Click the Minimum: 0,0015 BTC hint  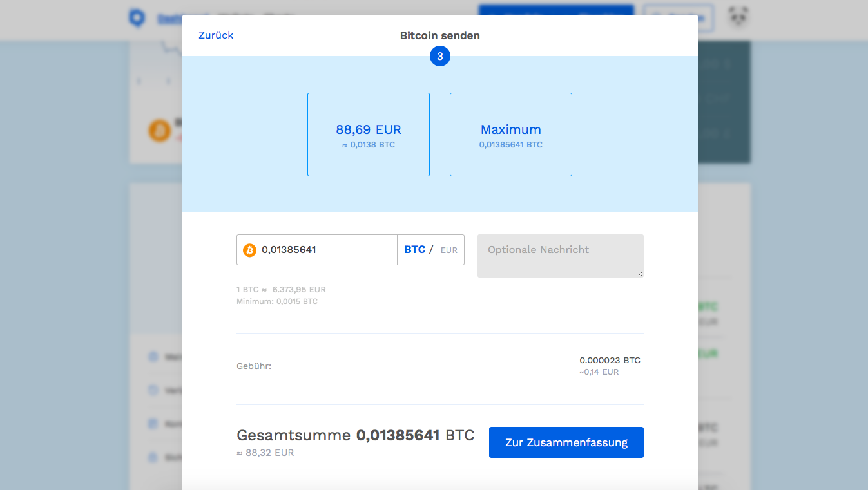tap(277, 301)
